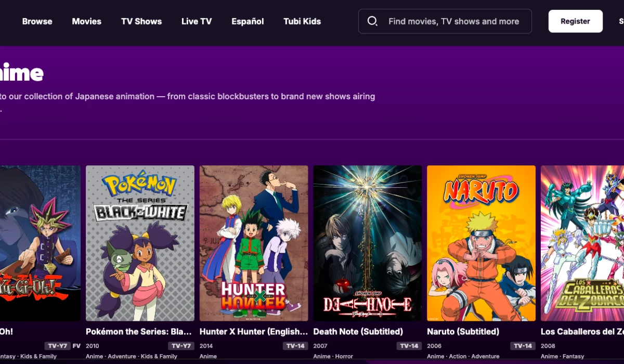Click the year 2014 under Hunter X Hunter

[206, 346]
